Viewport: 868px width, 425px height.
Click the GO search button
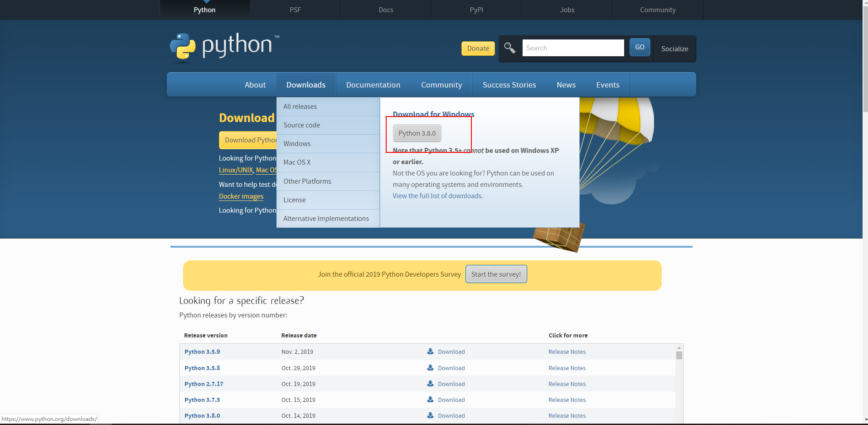tap(640, 47)
